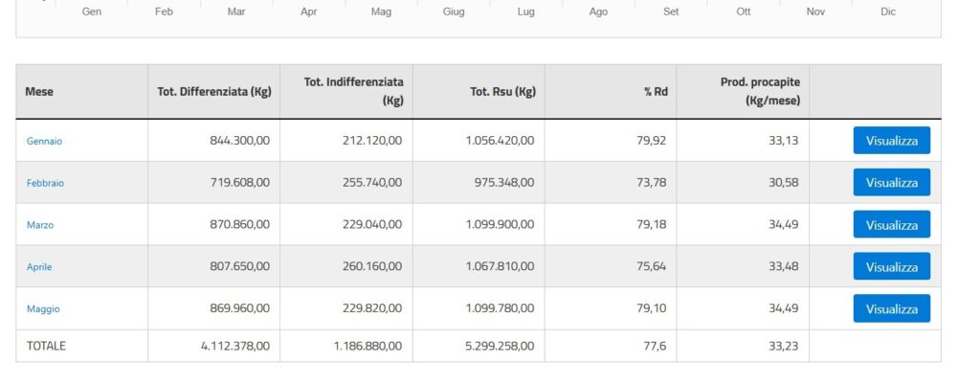This screenshot has height=385, width=980.
Task: Click Visualizza button for Maggio row
Action: [891, 308]
